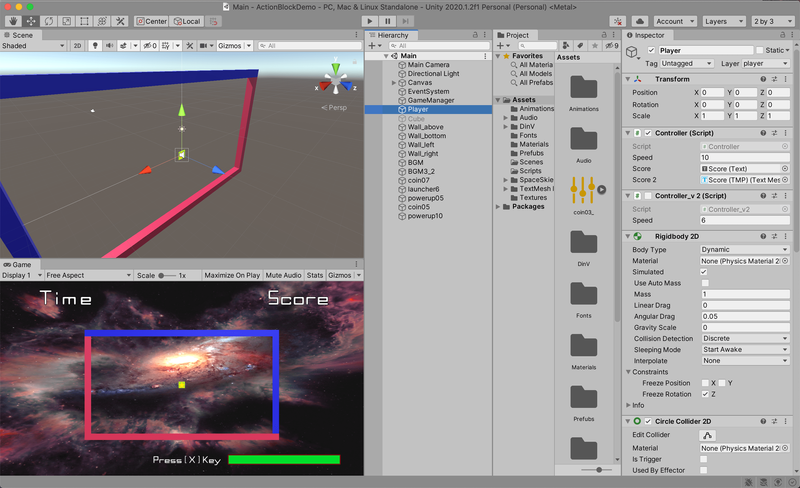The image size is (800, 488).
Task: Open the Body Type dropdown
Action: [x=744, y=250]
